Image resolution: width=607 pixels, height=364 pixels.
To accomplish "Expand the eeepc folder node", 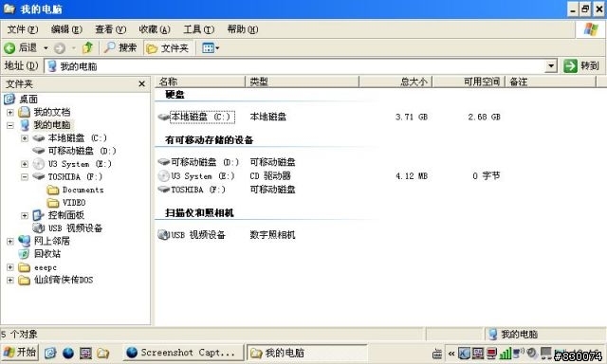I will click(x=10, y=267).
